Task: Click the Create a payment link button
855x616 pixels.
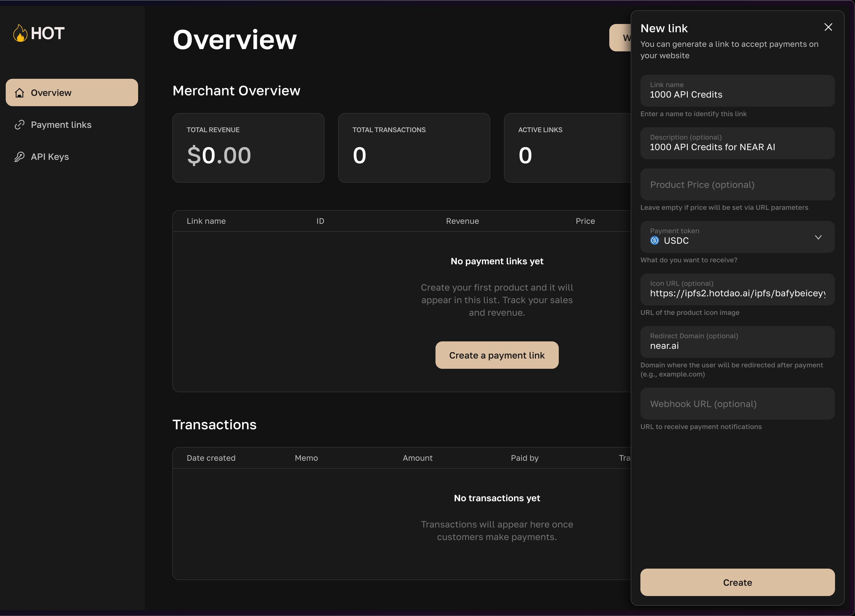Action: (497, 355)
